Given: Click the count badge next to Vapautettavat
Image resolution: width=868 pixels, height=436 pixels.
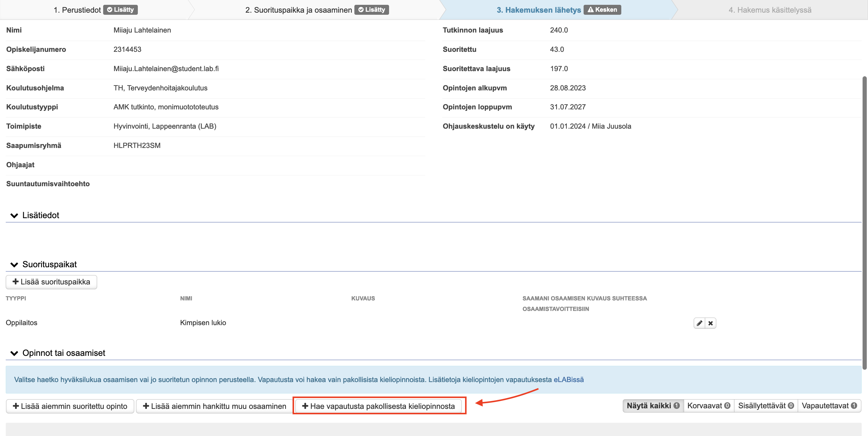Looking at the screenshot, I should [854, 406].
